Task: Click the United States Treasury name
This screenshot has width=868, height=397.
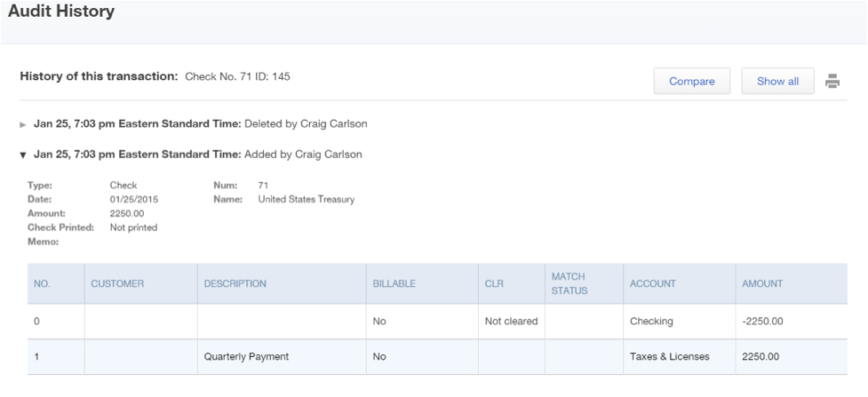Action: click(307, 199)
